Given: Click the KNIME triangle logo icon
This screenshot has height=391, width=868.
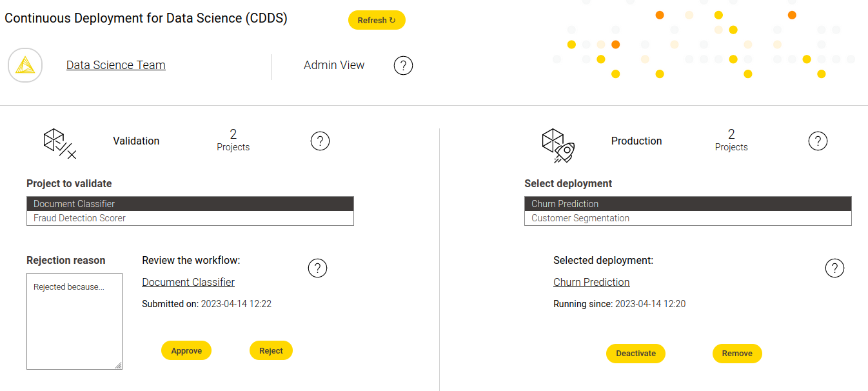Looking at the screenshot, I should point(25,65).
